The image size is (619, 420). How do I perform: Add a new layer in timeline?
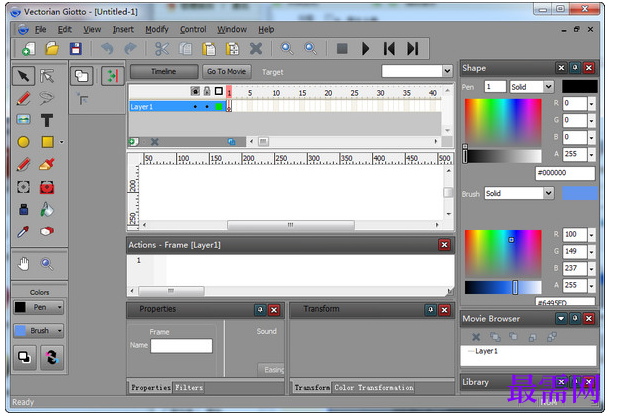coord(133,142)
